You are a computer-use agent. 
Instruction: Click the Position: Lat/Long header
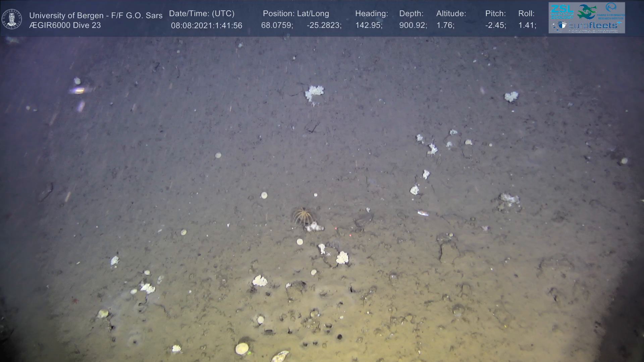pos(296,13)
